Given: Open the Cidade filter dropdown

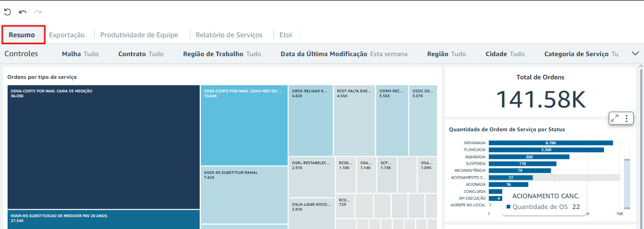Looking at the screenshot, I should click(x=505, y=54).
